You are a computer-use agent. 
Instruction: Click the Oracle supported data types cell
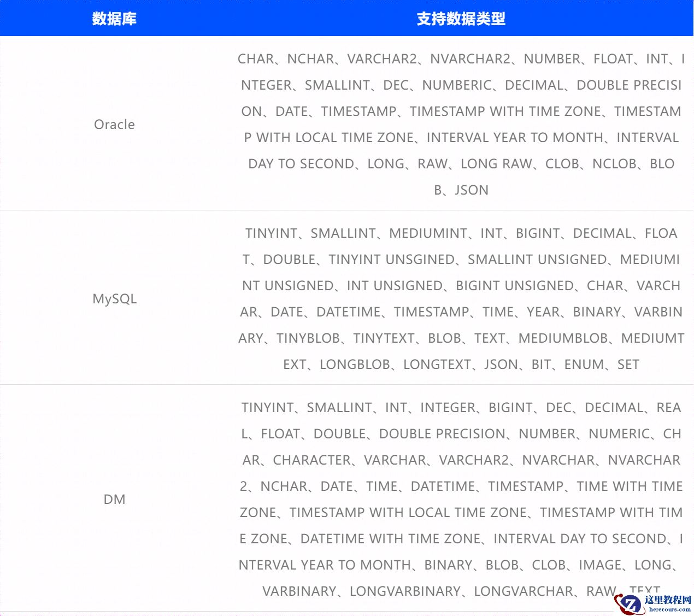click(x=461, y=124)
